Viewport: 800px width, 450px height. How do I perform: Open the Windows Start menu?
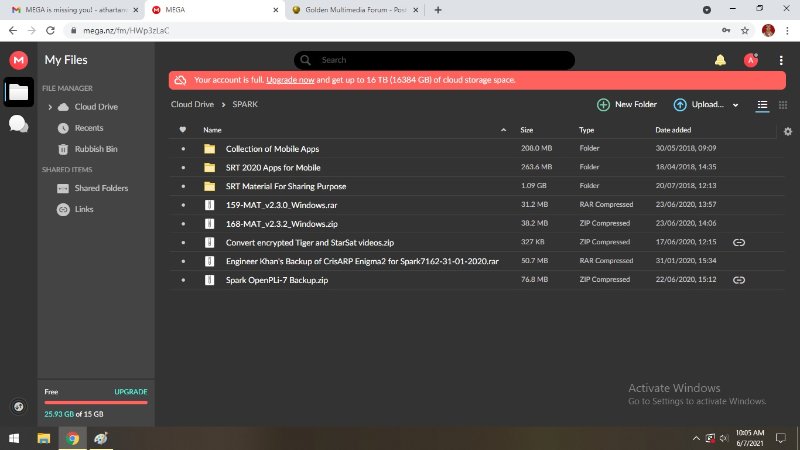pyautogui.click(x=14, y=438)
